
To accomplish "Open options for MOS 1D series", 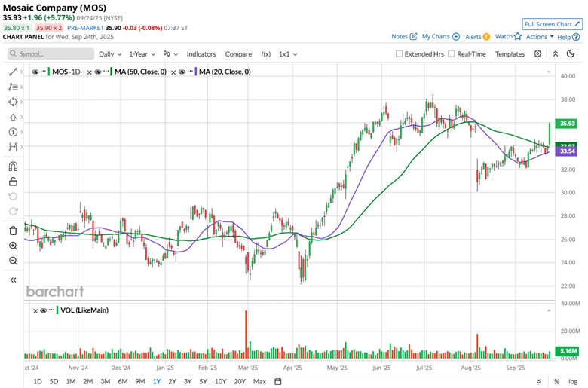I will point(43,72).
